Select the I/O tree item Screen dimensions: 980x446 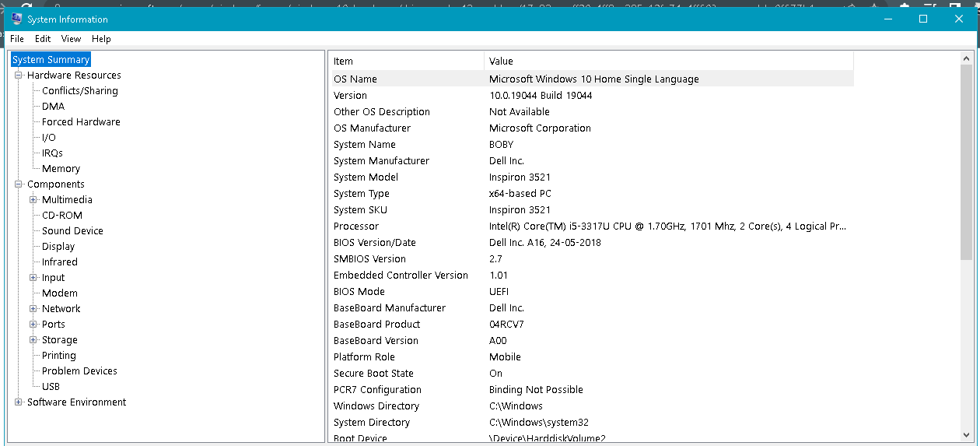[49, 138]
